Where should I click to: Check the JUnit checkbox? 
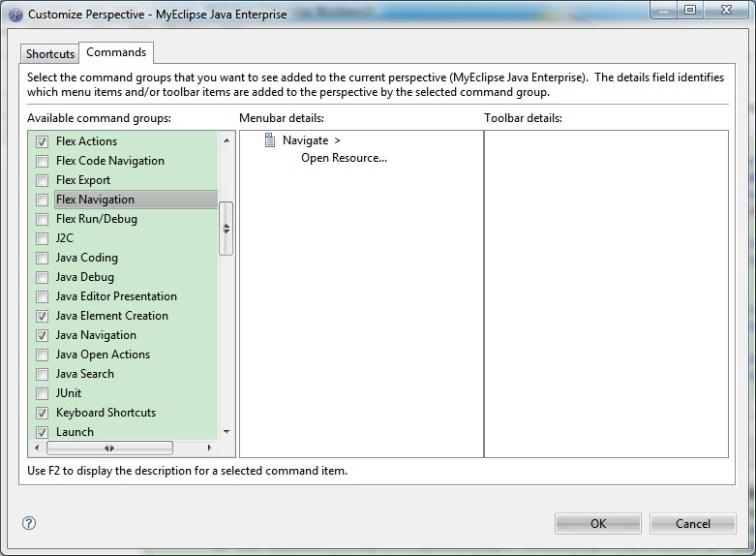(x=42, y=393)
